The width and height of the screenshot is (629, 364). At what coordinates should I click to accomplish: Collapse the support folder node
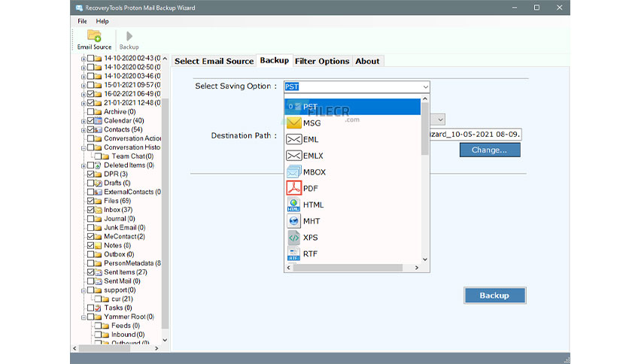click(84, 290)
